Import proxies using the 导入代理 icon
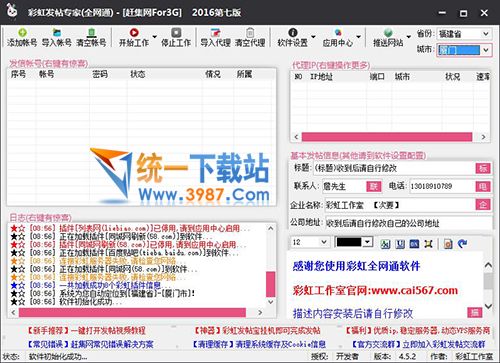The height and width of the screenshot is (363, 500). coord(215,37)
